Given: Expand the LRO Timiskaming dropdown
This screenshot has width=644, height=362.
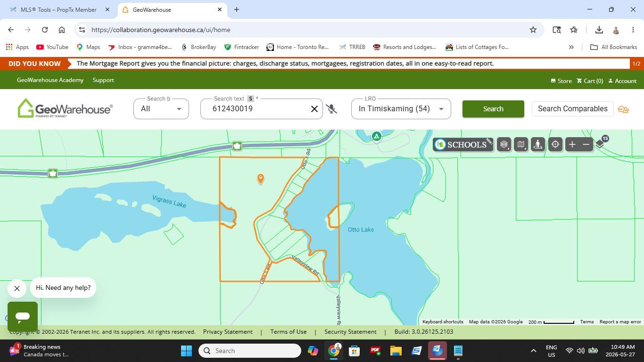Looking at the screenshot, I should [401, 109].
